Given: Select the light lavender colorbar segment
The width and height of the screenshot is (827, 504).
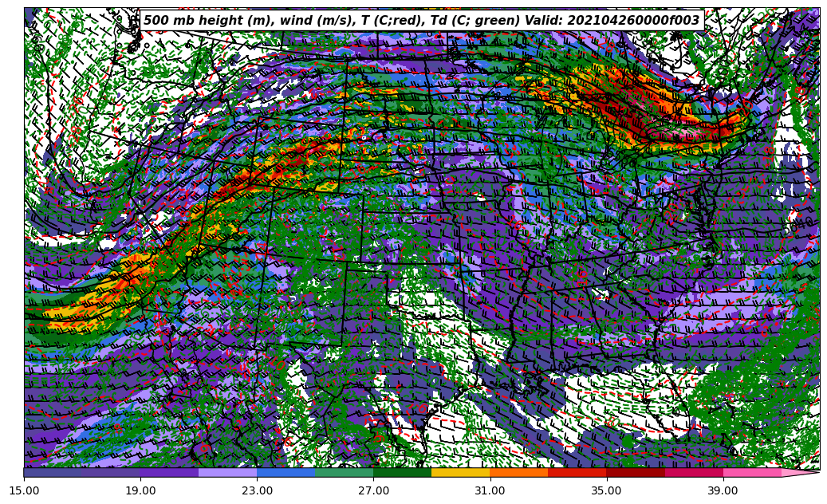Looking at the screenshot, I should pyautogui.click(x=227, y=472).
